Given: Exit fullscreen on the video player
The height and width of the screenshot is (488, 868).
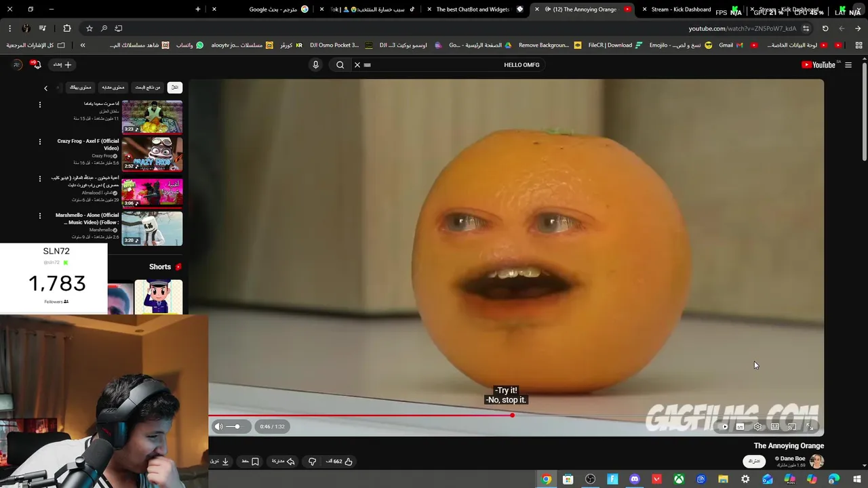Looking at the screenshot, I should [810, 426].
